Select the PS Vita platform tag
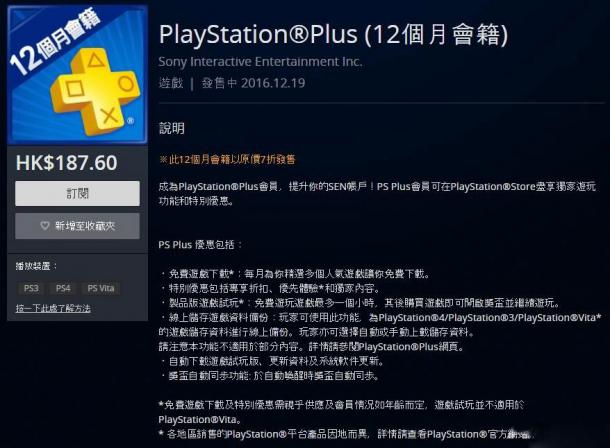 point(101,288)
